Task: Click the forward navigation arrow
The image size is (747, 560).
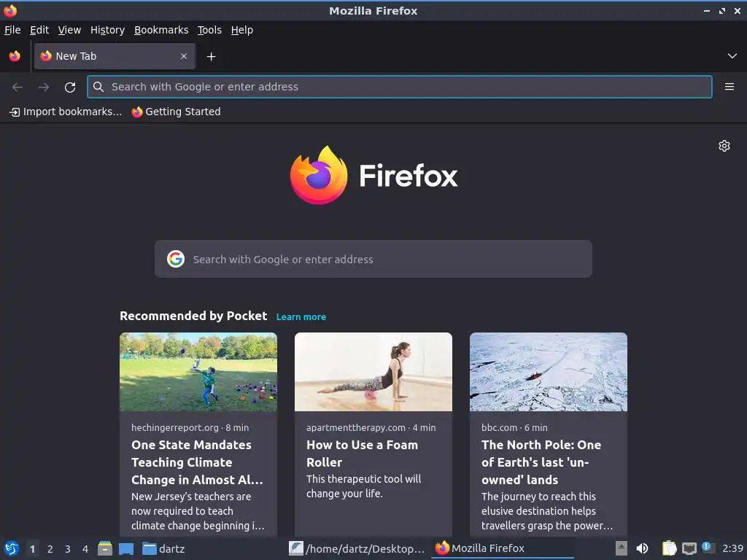Action: 44,87
